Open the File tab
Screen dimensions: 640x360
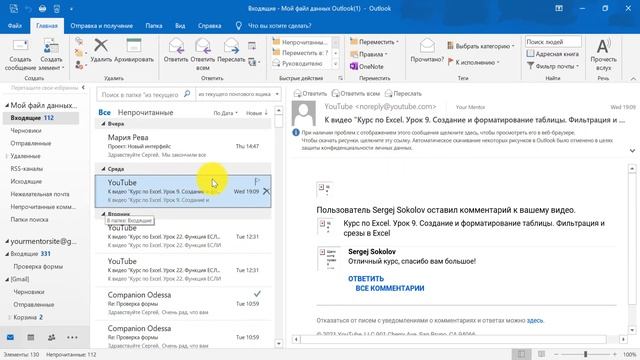coord(15,26)
